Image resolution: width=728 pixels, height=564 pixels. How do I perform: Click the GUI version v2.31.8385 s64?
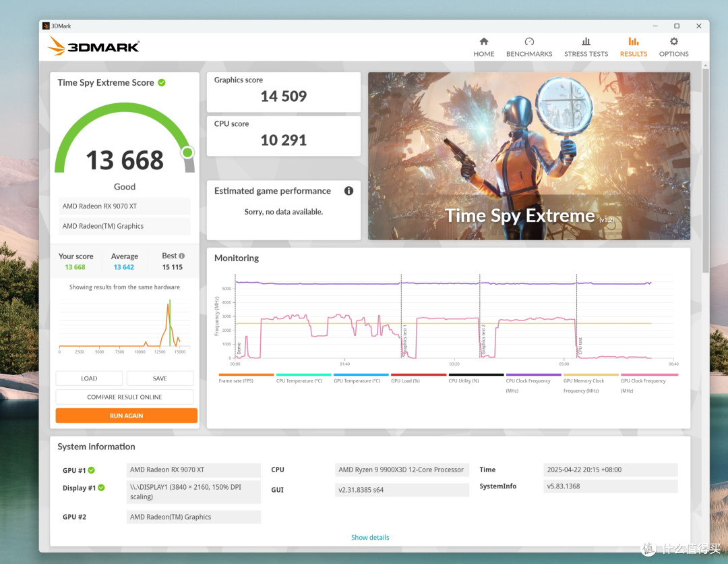coord(402,490)
